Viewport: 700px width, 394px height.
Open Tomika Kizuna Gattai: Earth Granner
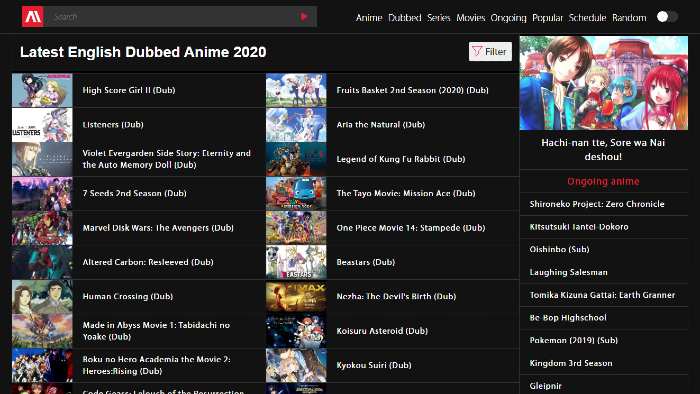(x=602, y=295)
